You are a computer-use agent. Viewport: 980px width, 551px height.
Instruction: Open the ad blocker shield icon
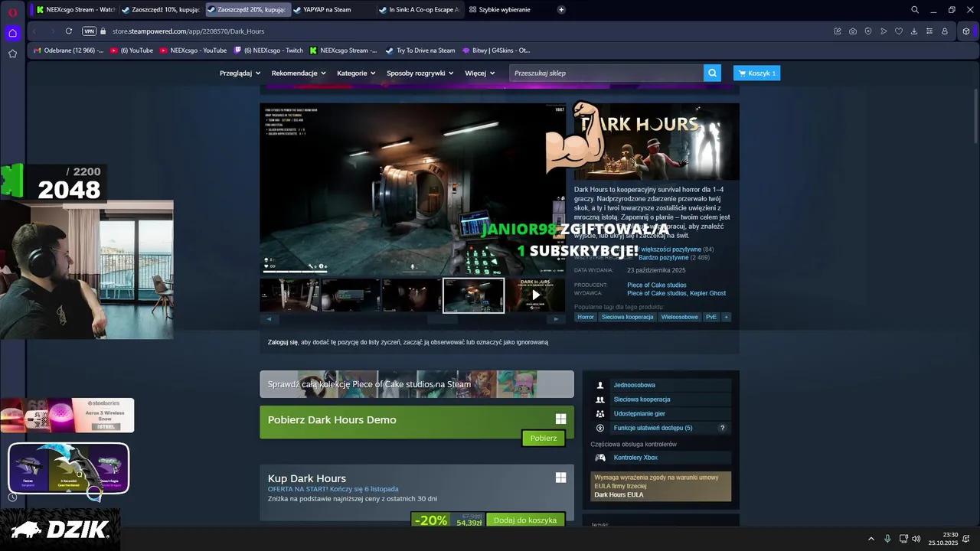tap(868, 31)
